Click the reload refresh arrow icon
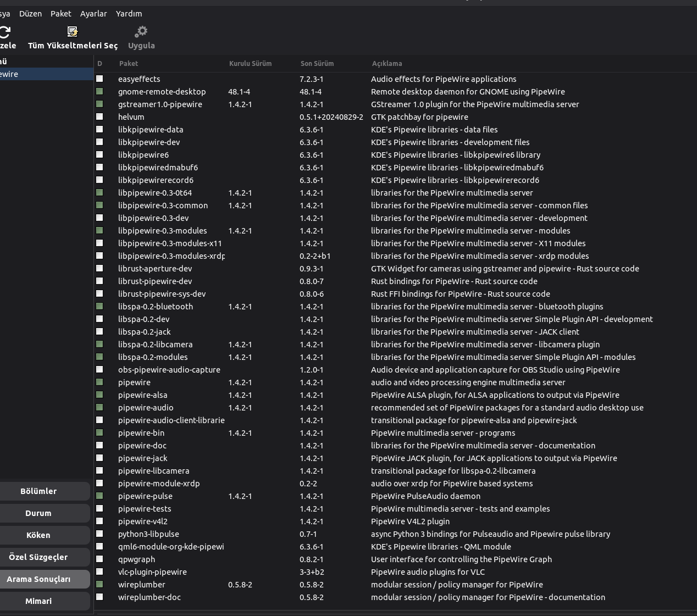Viewport: 697px width, 616px height. (5, 32)
